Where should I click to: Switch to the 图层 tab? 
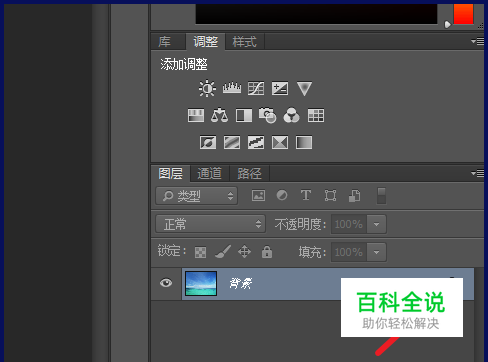point(171,174)
